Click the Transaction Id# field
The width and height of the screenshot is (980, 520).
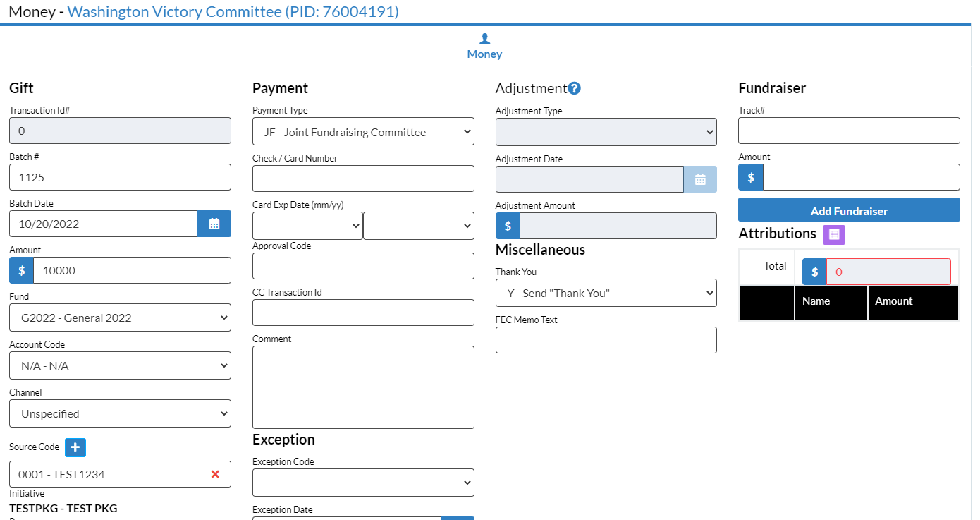120,131
